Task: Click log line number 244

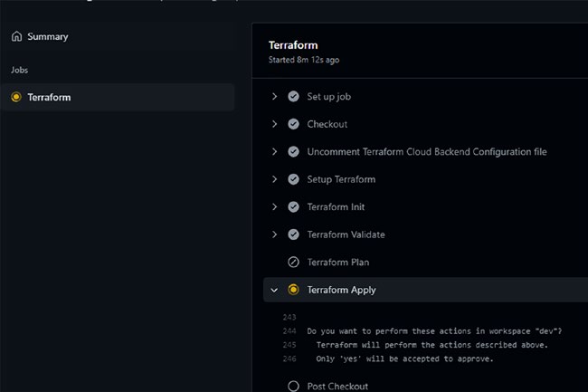Action: click(289, 331)
